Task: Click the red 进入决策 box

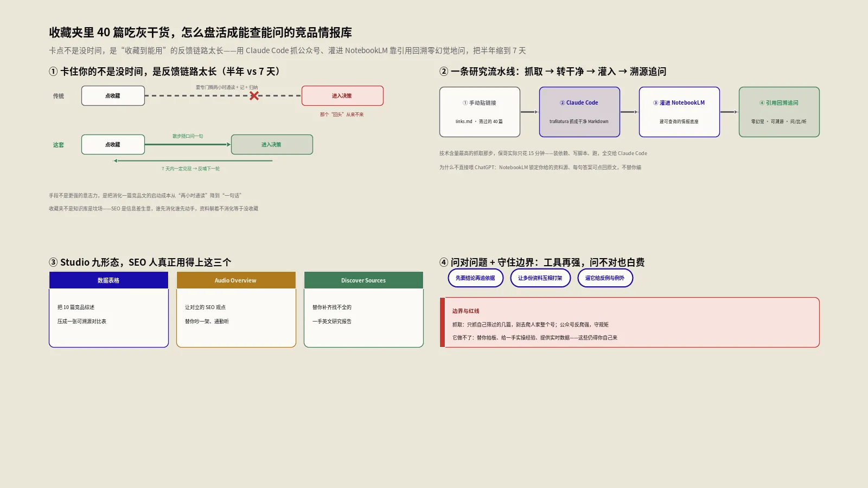Action: click(342, 96)
